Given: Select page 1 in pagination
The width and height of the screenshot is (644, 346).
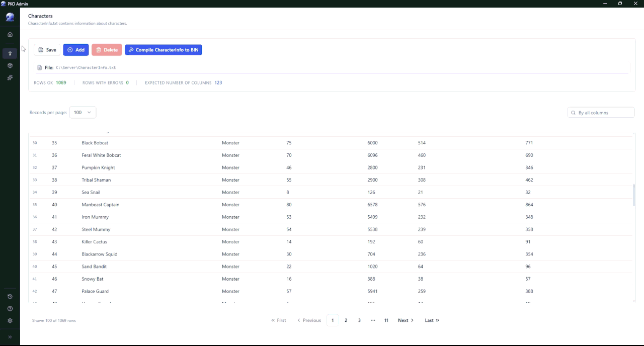Looking at the screenshot, I should (x=333, y=320).
